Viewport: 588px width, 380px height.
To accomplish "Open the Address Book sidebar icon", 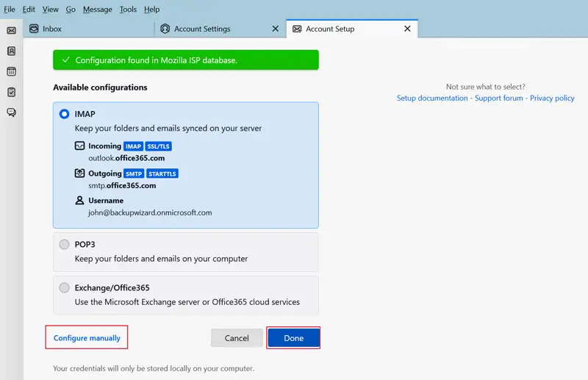I will 11,51.
